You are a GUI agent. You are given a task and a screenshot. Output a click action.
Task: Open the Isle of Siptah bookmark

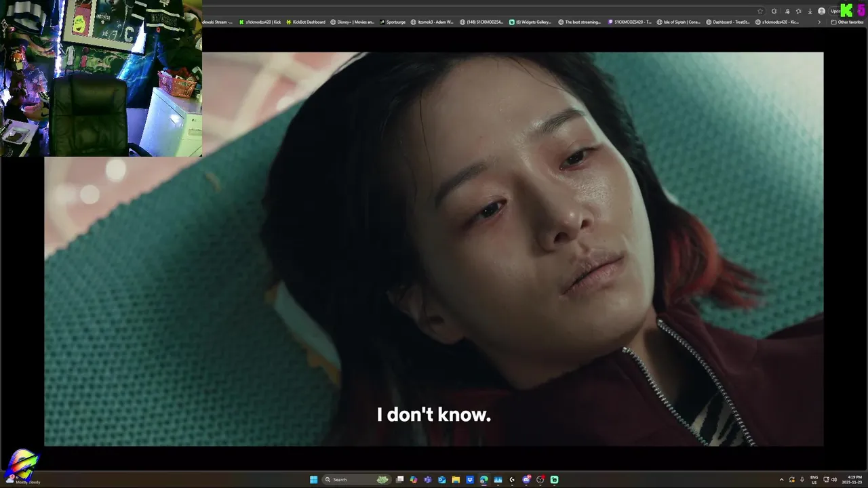point(679,22)
